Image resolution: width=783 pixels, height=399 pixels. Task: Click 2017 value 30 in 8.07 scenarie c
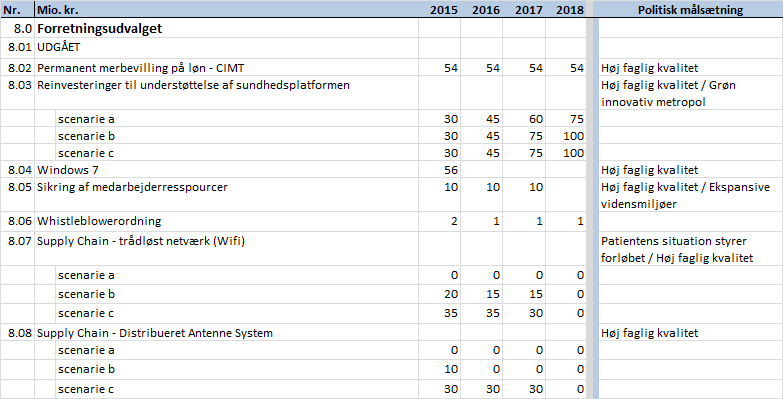pos(524,313)
